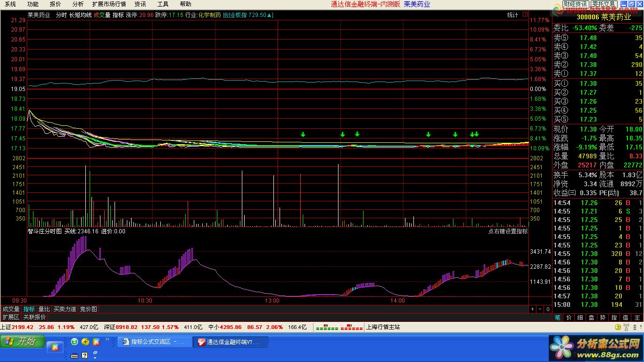Switch to the 买卖力道 tab

[65, 309]
